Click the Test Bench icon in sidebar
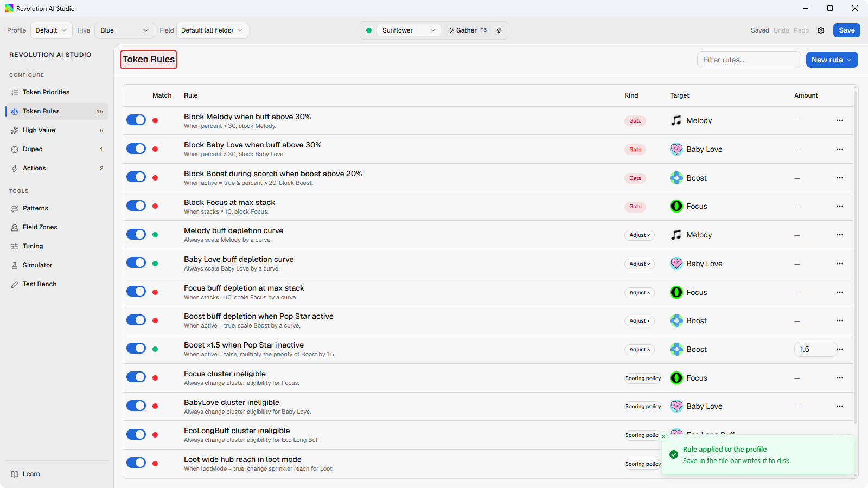The width and height of the screenshot is (868, 488). [15, 285]
